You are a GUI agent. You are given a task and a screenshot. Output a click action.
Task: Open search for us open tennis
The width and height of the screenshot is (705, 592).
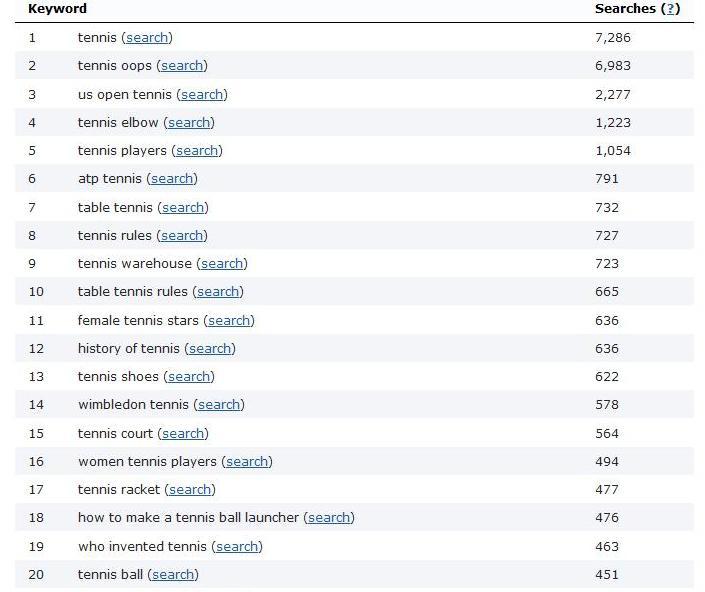[201, 95]
